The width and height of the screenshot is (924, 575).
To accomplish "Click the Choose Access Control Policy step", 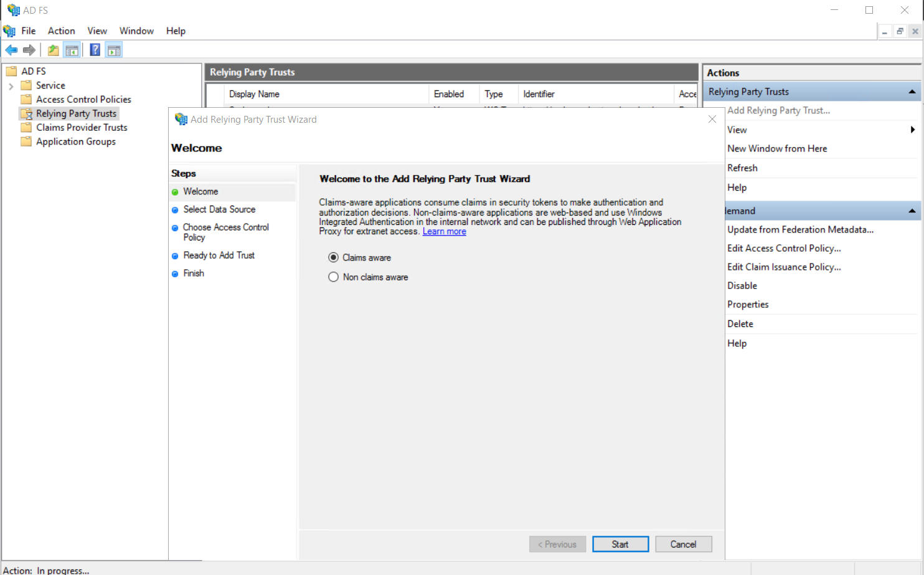I will (226, 232).
